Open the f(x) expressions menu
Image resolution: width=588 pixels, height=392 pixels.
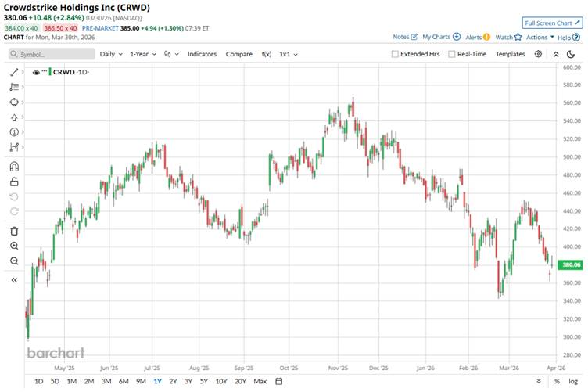click(267, 54)
